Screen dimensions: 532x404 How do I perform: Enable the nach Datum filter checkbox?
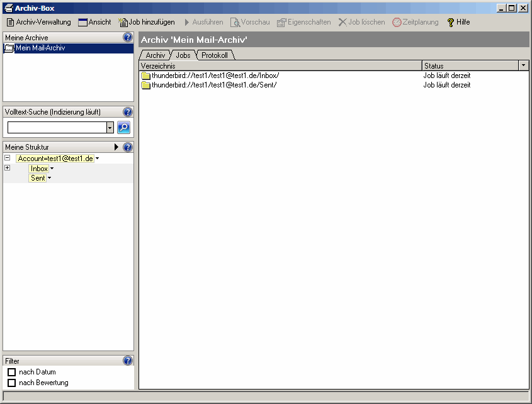(x=11, y=373)
